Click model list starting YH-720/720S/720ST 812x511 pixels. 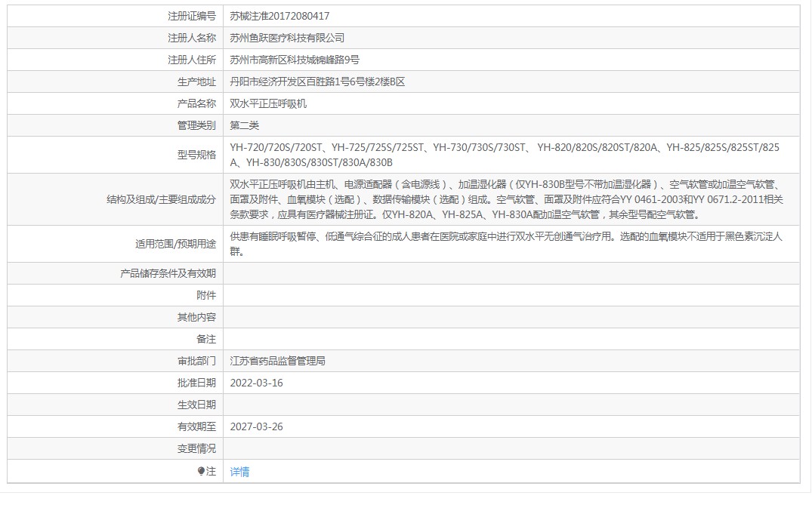pyautogui.click(x=505, y=155)
